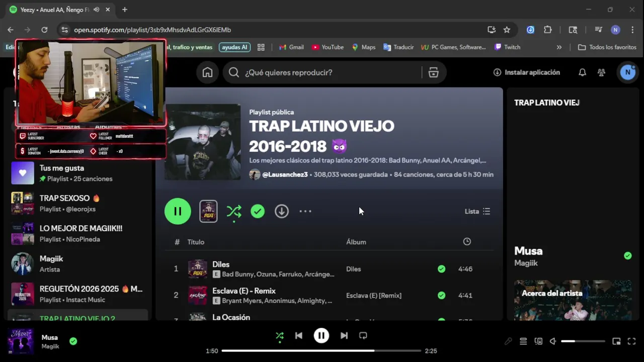Skip to next track
The height and width of the screenshot is (362, 644).
click(344, 335)
